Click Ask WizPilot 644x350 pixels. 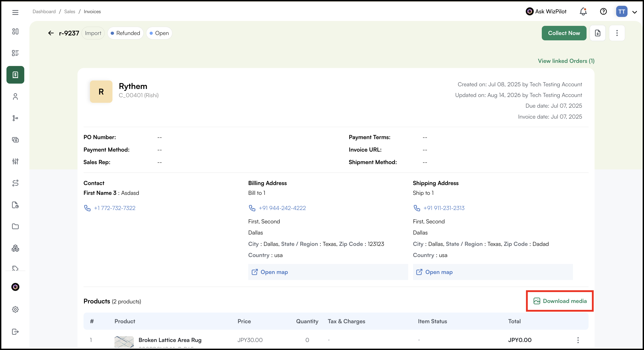(546, 12)
